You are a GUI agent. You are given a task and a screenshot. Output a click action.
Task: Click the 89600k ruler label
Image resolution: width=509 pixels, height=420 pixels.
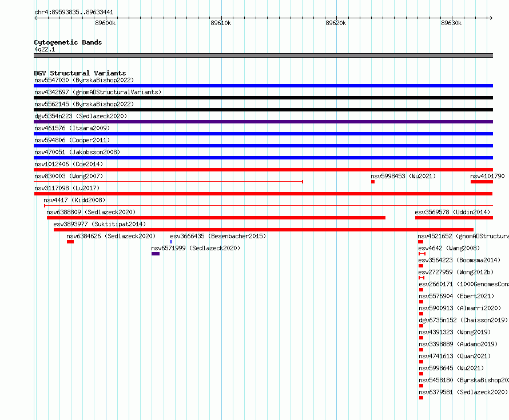point(105,23)
